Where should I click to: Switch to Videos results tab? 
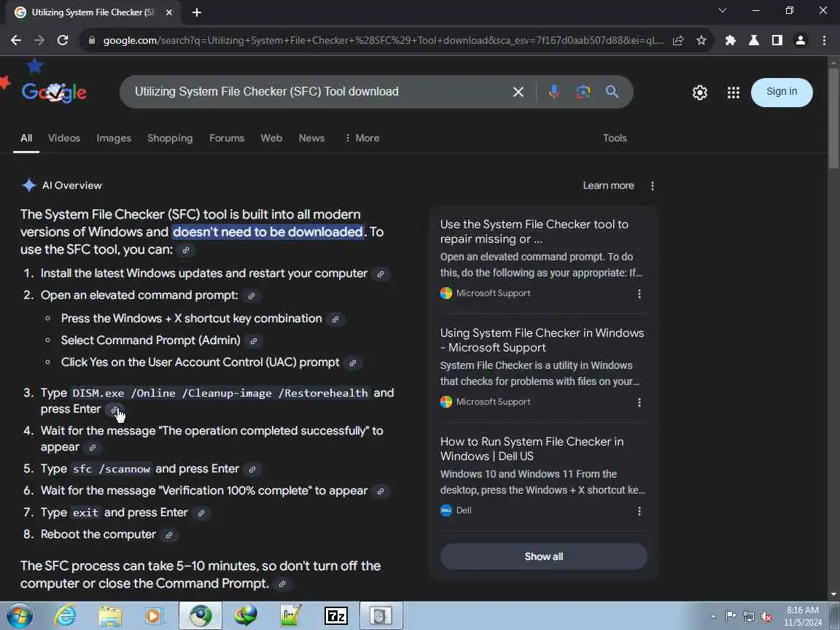pyautogui.click(x=64, y=139)
